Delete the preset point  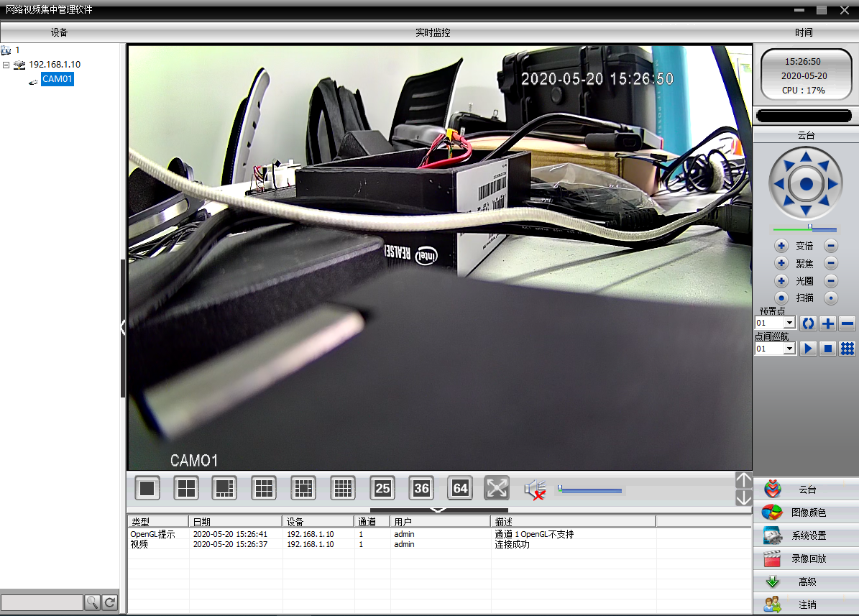847,323
